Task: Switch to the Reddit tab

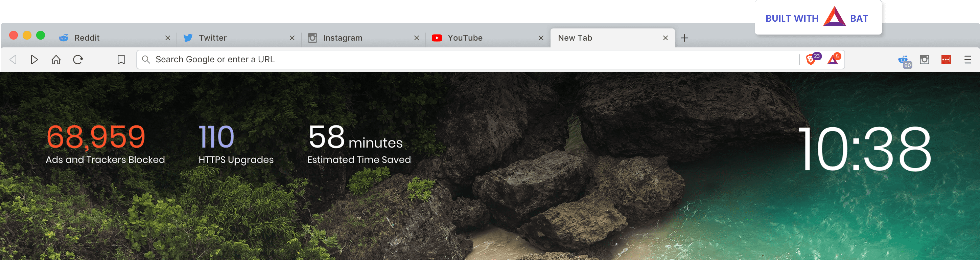Action: 114,38
